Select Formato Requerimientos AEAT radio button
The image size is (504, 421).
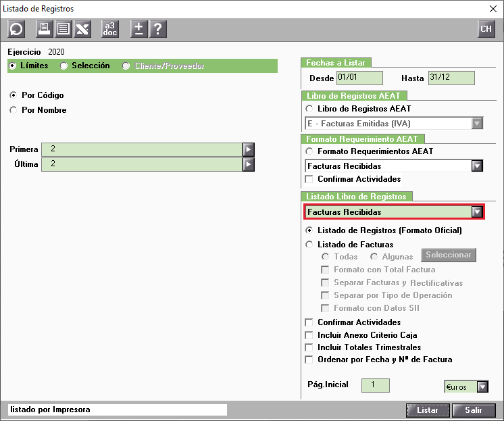pos(309,151)
